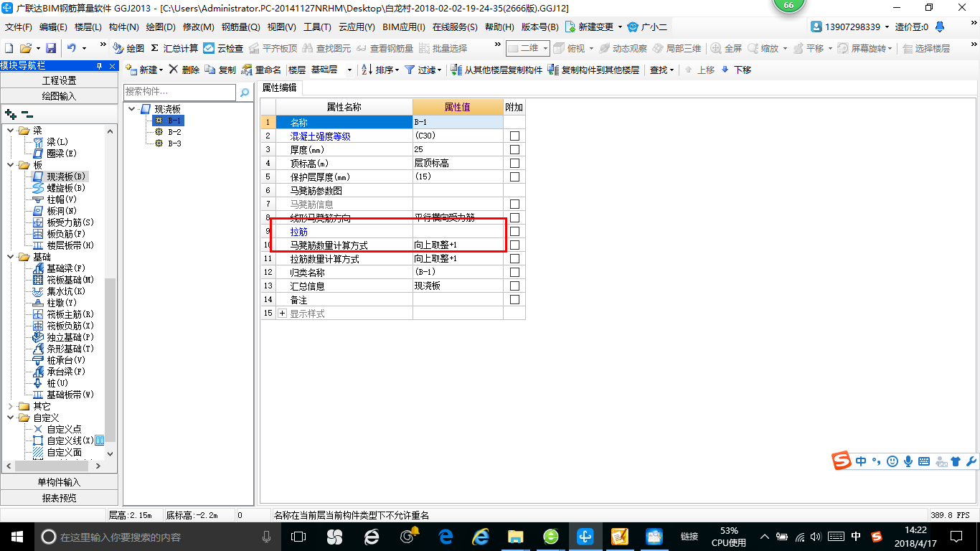Select 自定义点 in the tree
Image resolution: width=980 pixels, height=551 pixels.
[x=64, y=429]
